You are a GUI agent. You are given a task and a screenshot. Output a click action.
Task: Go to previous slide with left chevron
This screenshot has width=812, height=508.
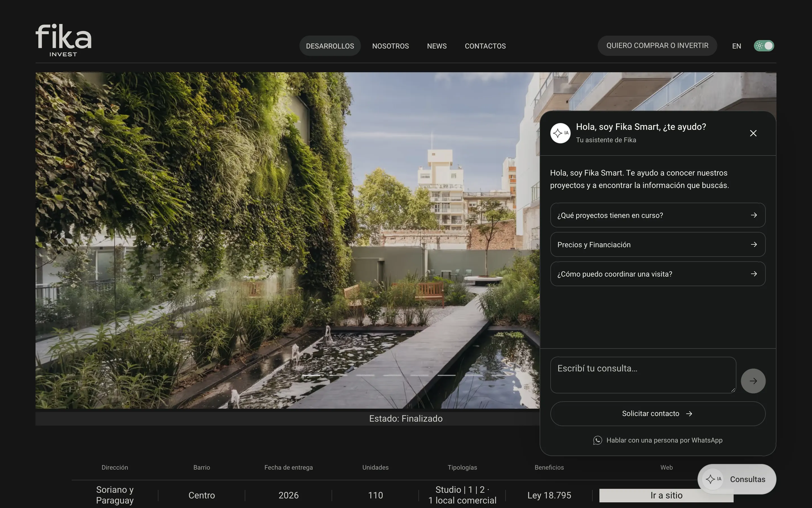[x=62, y=240]
